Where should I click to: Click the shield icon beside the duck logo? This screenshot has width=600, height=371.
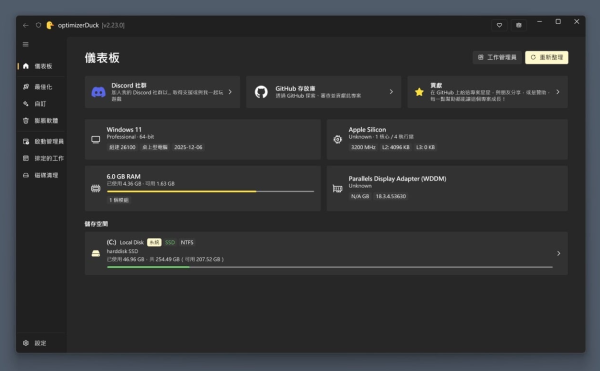(x=38, y=25)
